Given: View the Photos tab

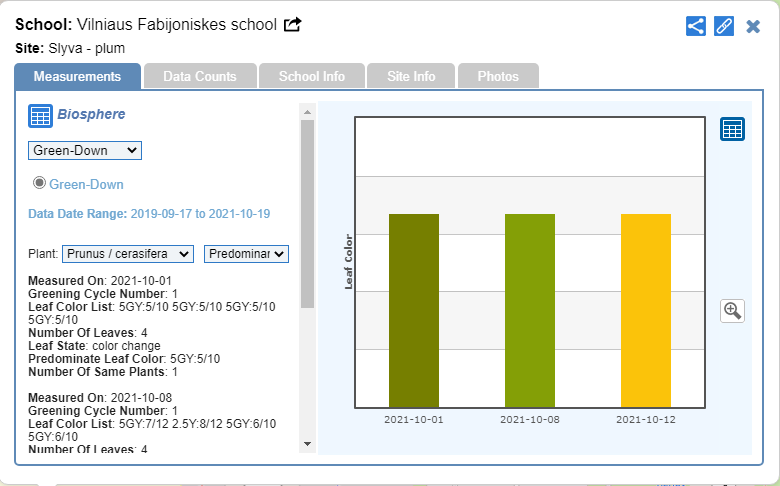Looking at the screenshot, I should tap(498, 76).
